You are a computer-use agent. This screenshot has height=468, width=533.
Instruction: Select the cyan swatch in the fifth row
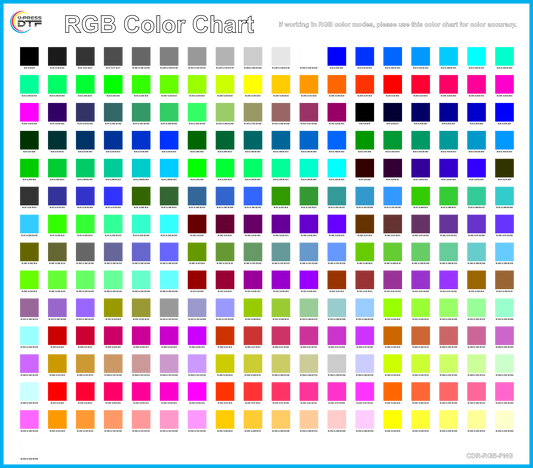pos(337,168)
